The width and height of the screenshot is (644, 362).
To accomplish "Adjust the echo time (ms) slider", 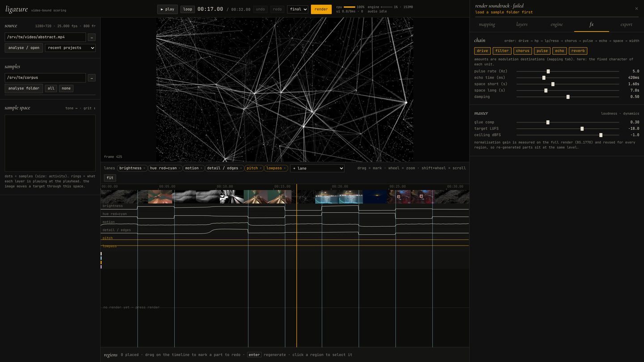I will 568,78.
